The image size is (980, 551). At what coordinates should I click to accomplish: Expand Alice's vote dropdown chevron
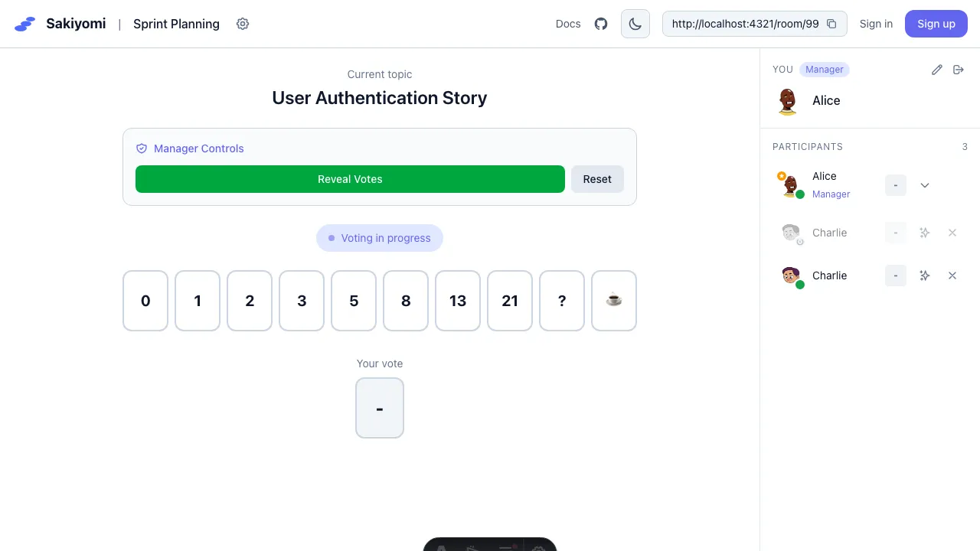(925, 185)
